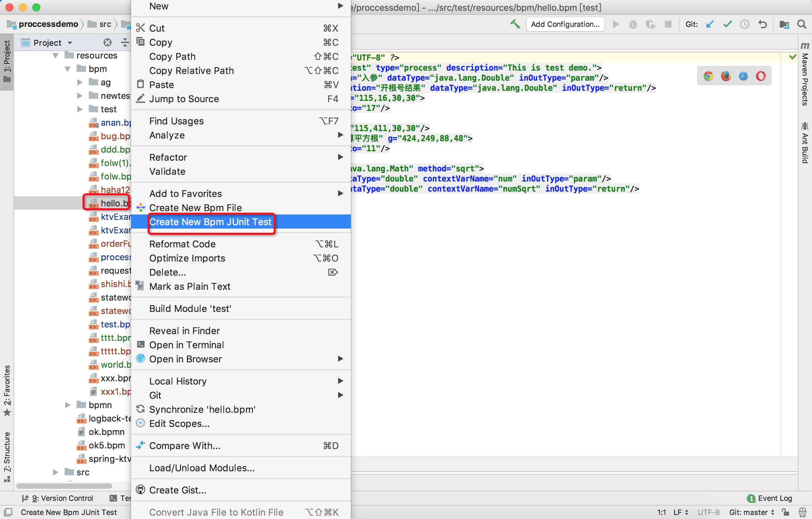Collapse the bpm folder tree node
Viewport: 812px width, 519px height.
[x=68, y=69]
